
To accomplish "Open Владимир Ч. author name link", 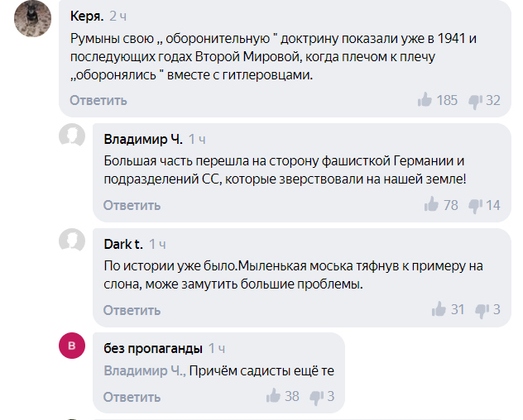I will tap(142, 138).
